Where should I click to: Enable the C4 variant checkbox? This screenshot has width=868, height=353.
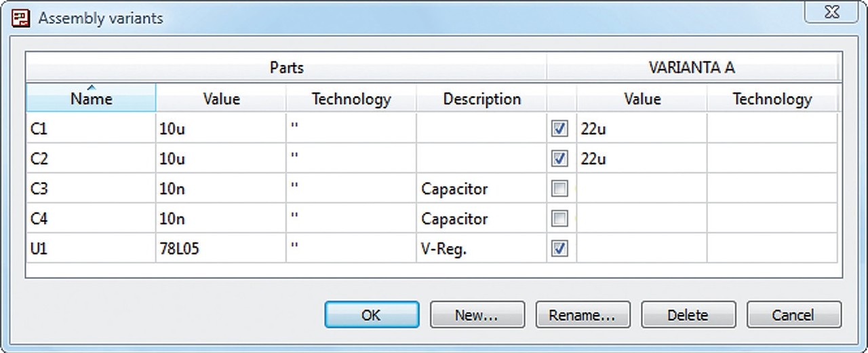(559, 219)
